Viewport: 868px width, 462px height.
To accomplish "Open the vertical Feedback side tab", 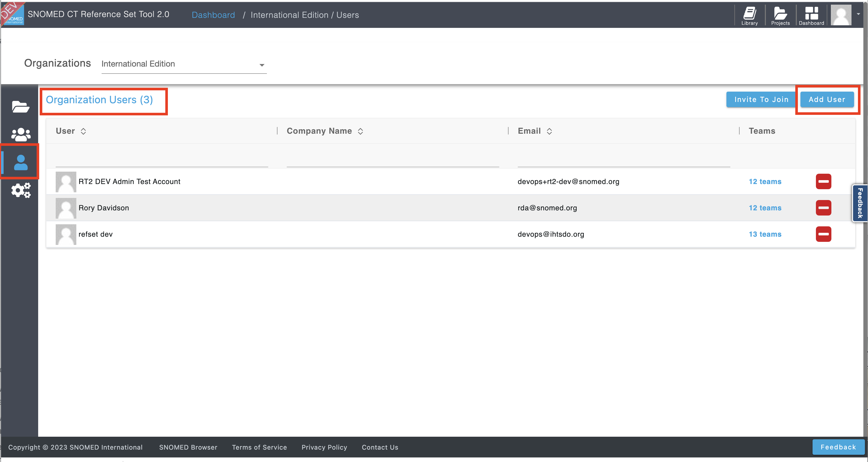I will click(x=859, y=203).
